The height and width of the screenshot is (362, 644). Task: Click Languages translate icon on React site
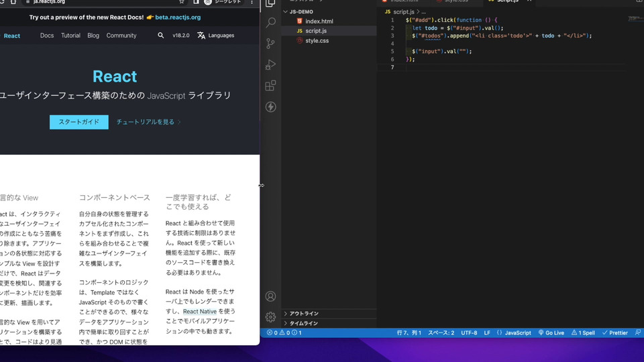201,36
